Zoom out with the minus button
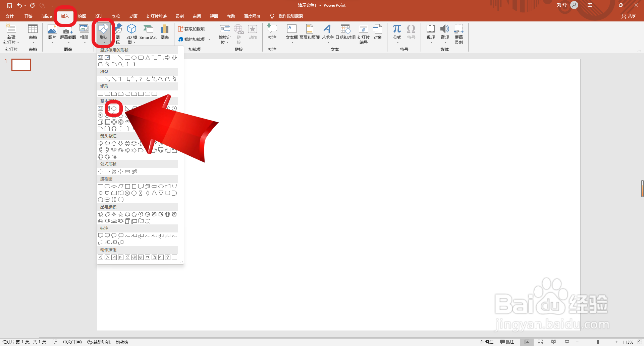Screen dimensions: 644x346 [577, 342]
